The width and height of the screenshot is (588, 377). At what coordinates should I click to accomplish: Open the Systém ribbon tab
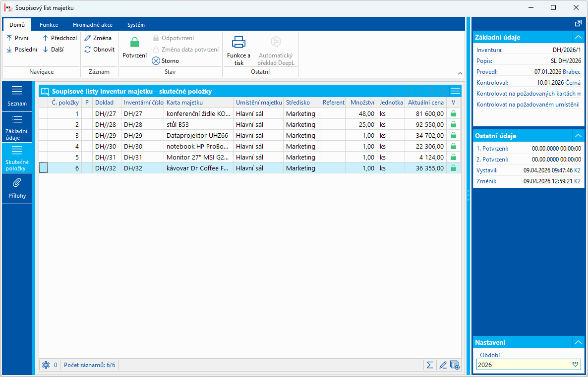pos(136,25)
